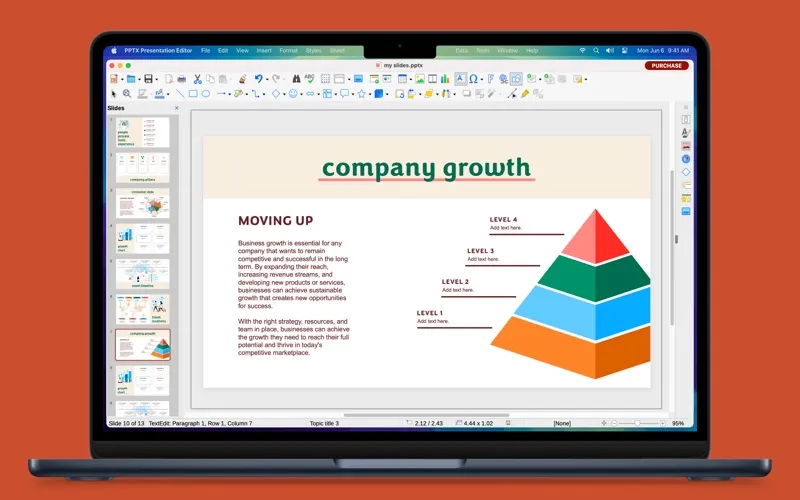Open the Edit menu

pyautogui.click(x=223, y=51)
